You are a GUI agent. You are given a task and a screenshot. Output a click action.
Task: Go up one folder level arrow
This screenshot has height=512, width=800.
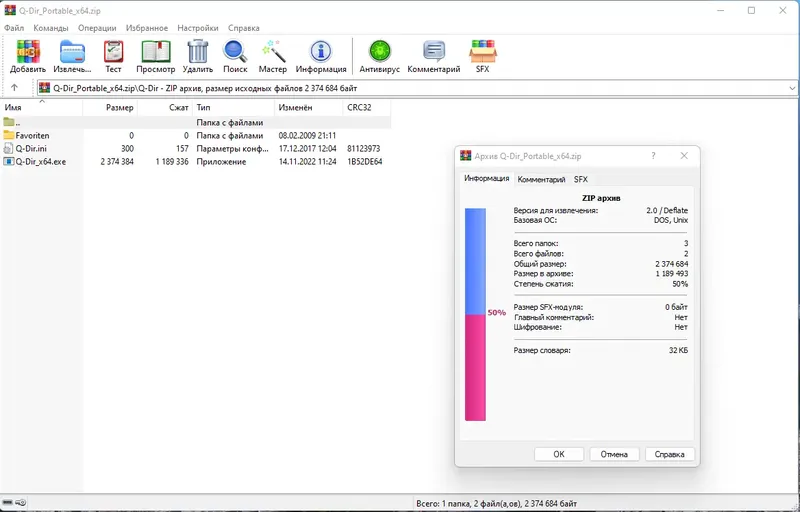(14, 88)
